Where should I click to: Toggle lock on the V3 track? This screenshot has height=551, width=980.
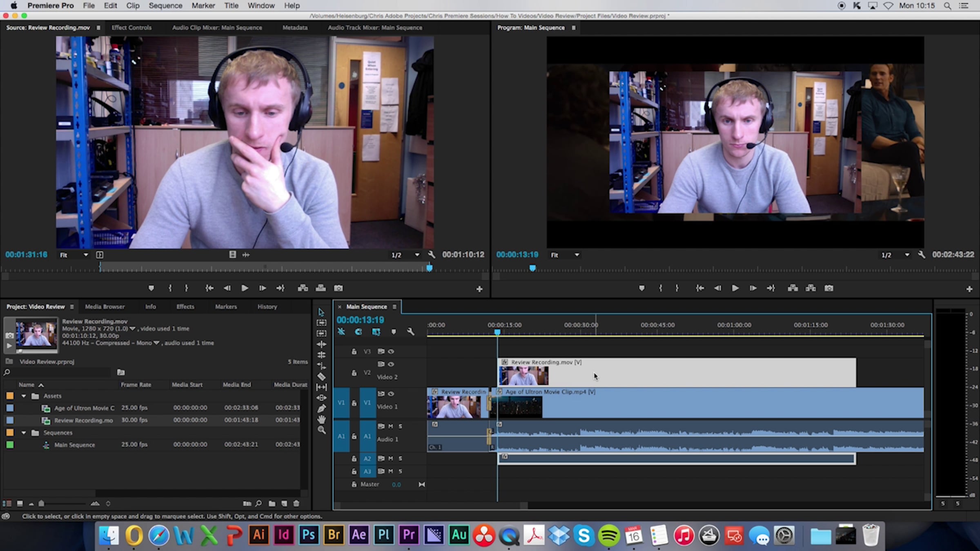pos(354,351)
